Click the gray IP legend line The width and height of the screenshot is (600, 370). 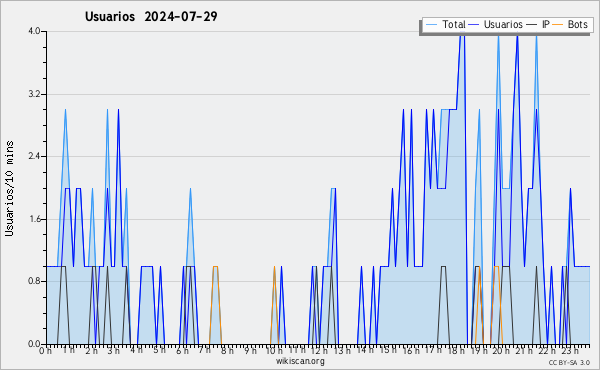[532, 25]
